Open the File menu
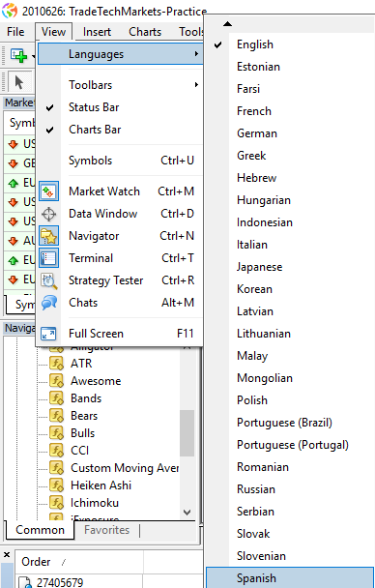 tap(15, 32)
